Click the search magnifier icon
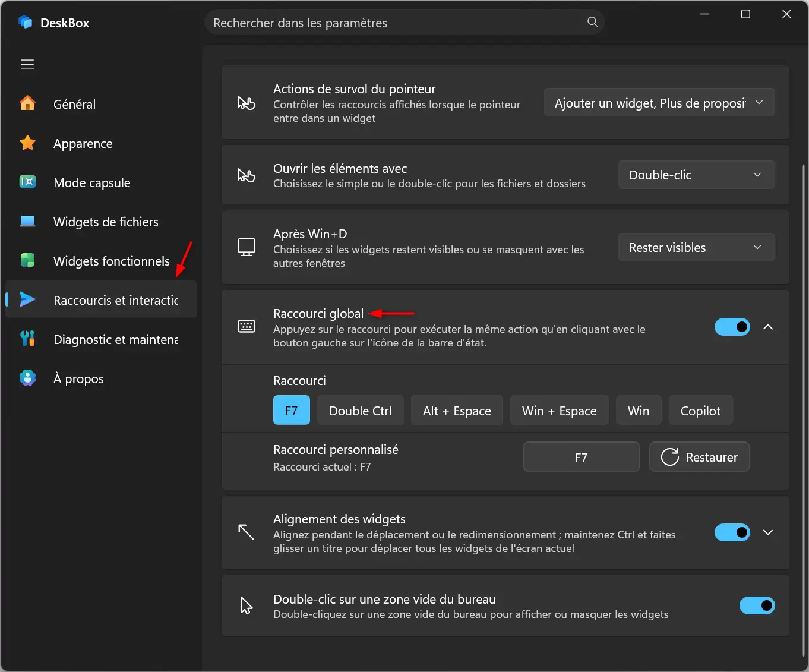 (x=592, y=22)
